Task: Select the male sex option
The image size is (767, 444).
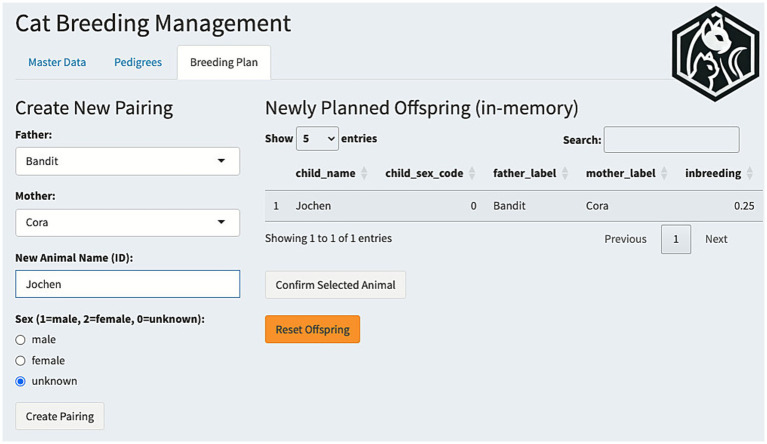Action: click(x=20, y=340)
